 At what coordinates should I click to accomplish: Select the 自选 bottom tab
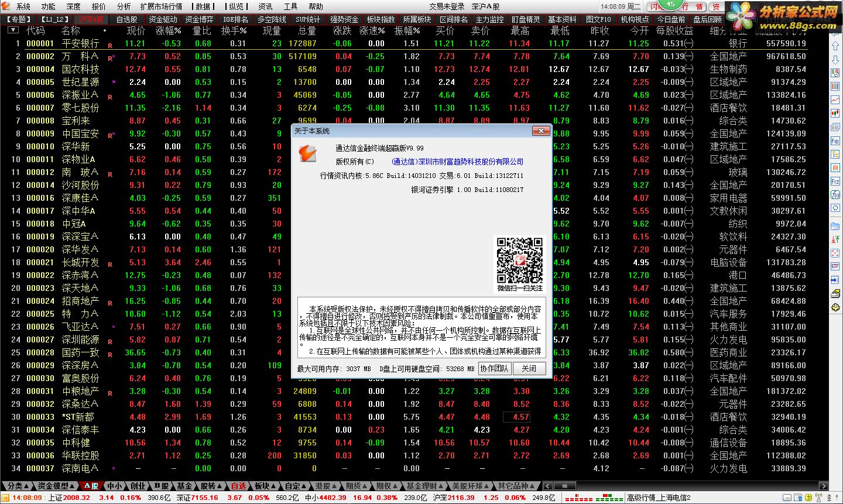click(238, 486)
